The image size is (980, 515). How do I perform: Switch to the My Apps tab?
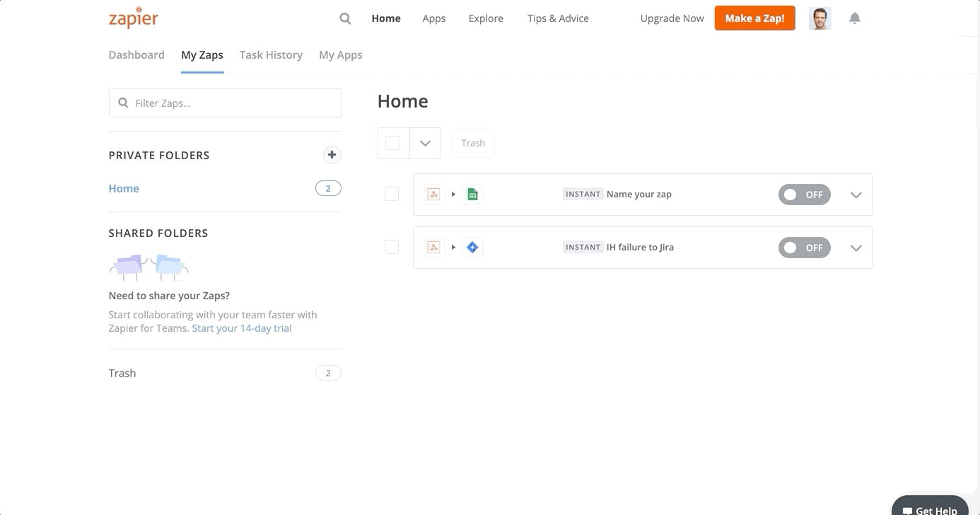coord(341,54)
